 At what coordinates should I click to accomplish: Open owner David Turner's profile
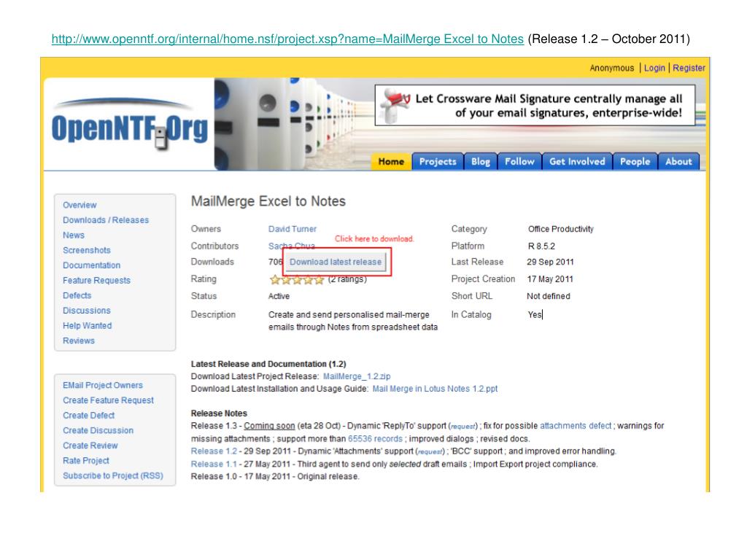pyautogui.click(x=293, y=229)
